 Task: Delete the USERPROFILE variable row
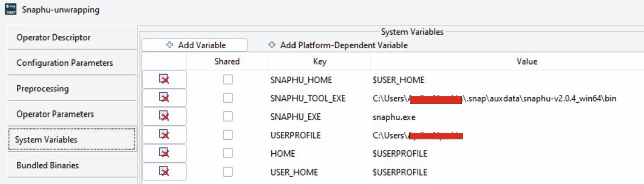[164, 135]
